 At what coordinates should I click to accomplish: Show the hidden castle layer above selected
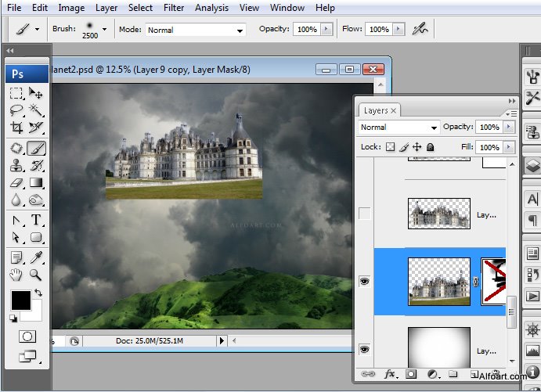tap(364, 214)
